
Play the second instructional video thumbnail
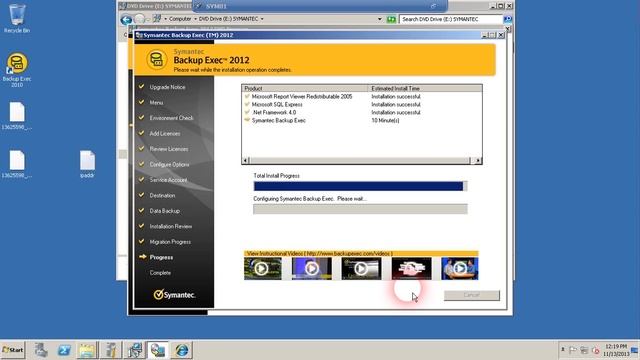311,269
